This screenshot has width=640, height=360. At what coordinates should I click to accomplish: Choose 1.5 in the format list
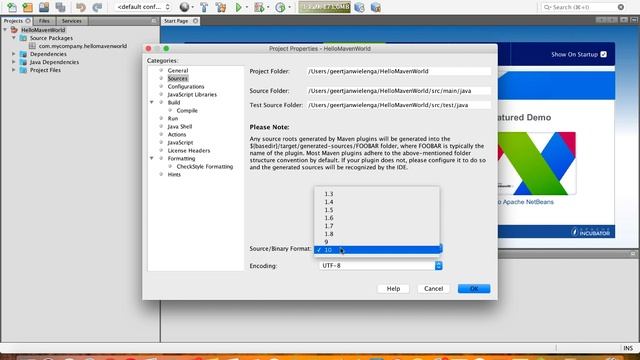click(x=377, y=210)
